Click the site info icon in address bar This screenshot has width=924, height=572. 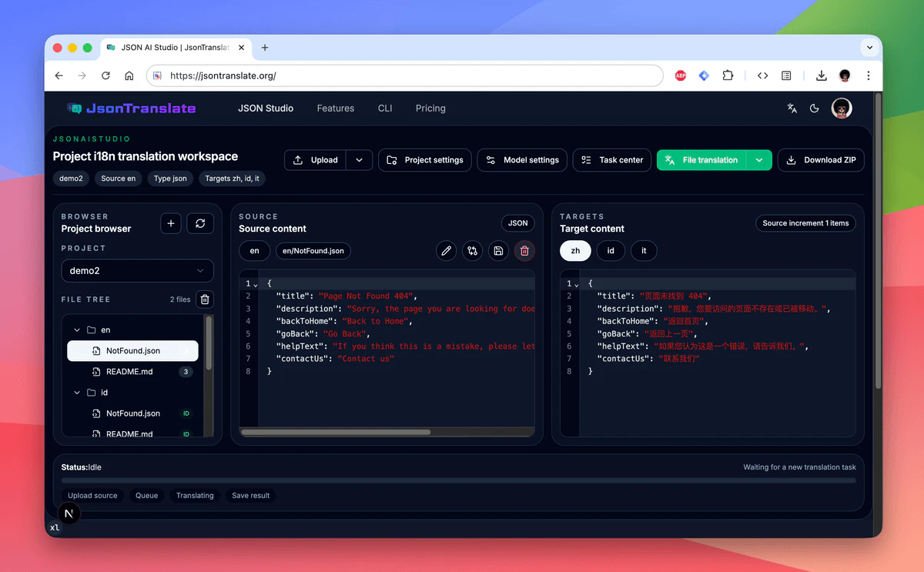pos(157,75)
